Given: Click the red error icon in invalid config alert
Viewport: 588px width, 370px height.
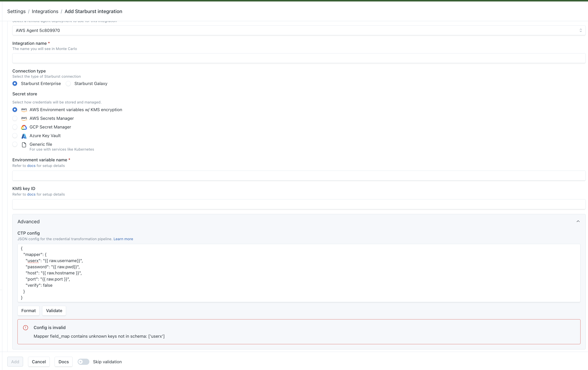Looking at the screenshot, I should pyautogui.click(x=26, y=327).
